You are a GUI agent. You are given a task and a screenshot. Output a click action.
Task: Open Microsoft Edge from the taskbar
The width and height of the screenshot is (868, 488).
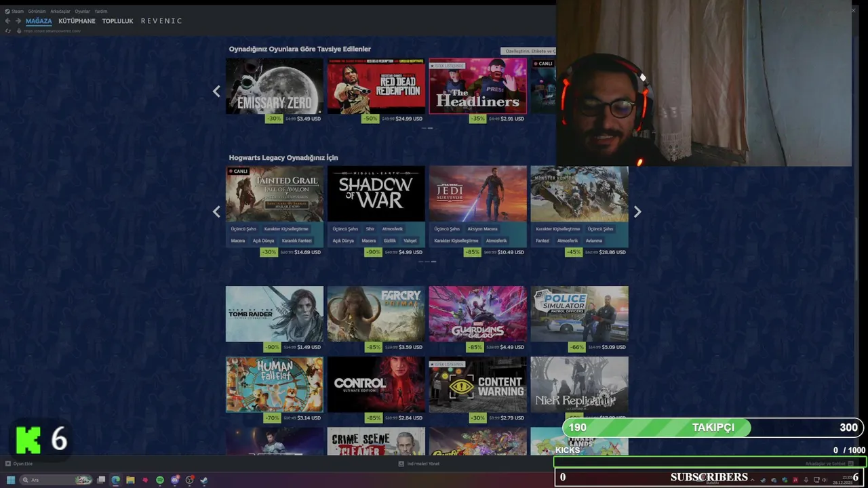coord(116,480)
